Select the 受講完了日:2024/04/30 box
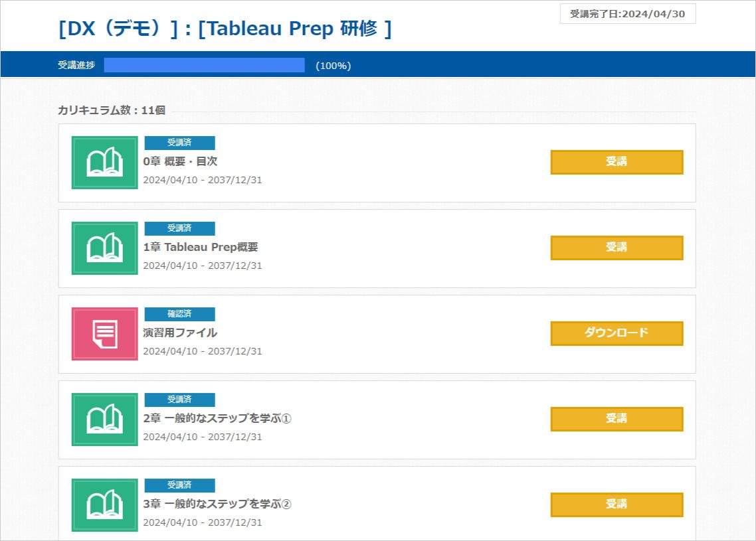This screenshot has height=541, width=756. 627,13
